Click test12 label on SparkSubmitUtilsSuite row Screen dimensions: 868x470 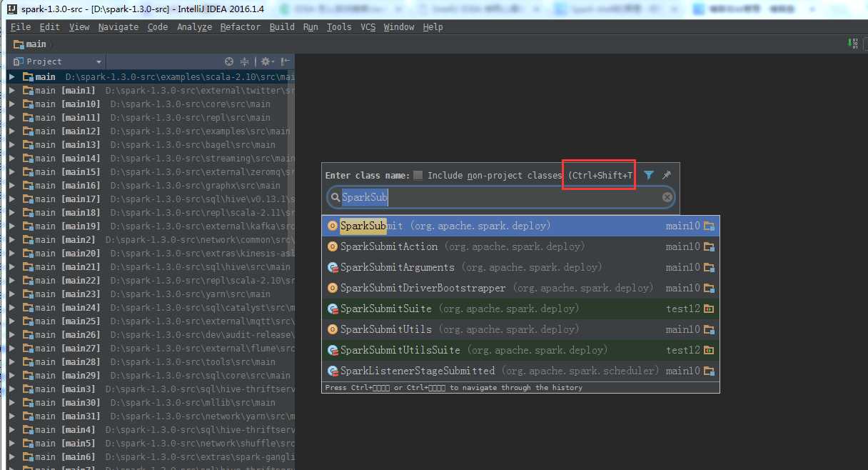coord(683,350)
